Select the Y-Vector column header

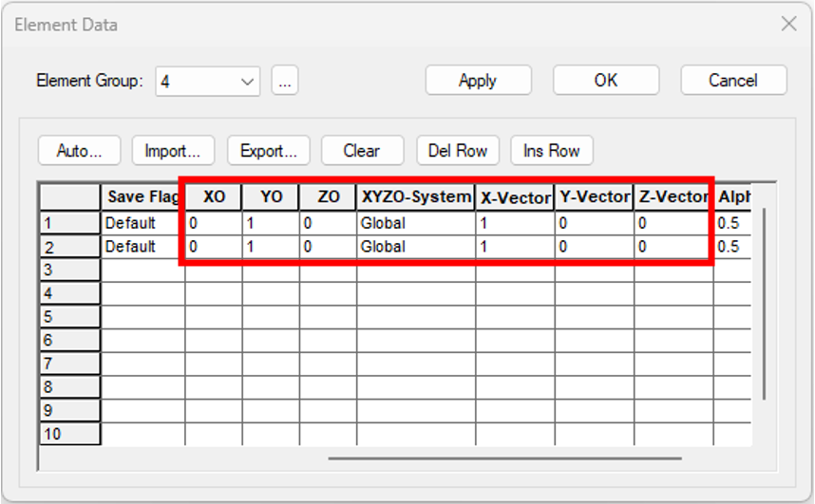click(595, 196)
